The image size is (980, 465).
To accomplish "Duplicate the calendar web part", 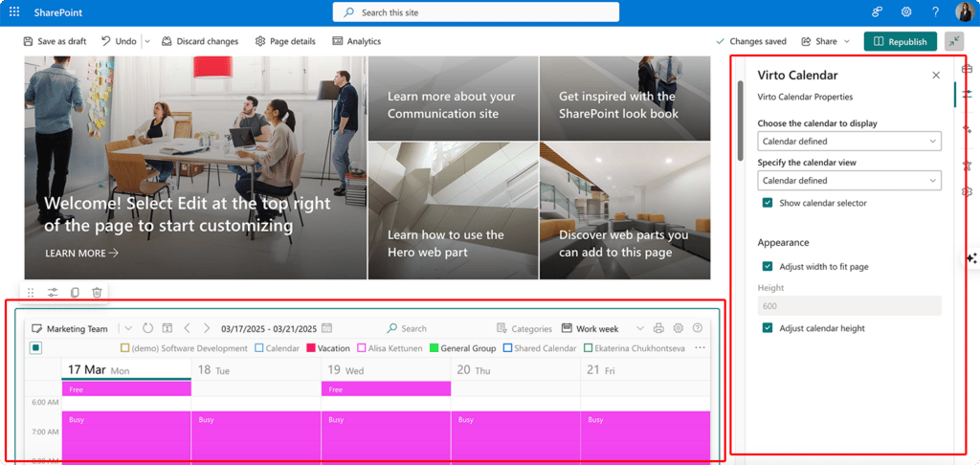I will 75,293.
